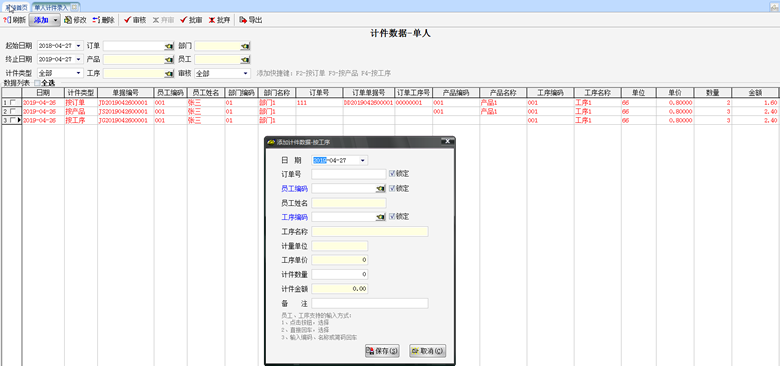This screenshot has width=780, height=366.
Task: Click the 工序单价 field in the dialog
Action: [x=340, y=260]
